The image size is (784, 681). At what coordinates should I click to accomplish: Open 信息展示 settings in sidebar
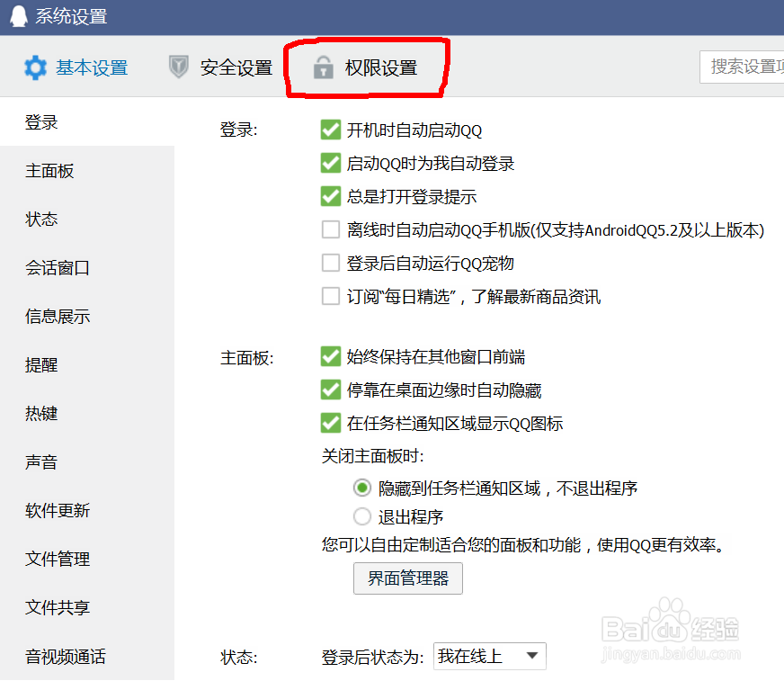(87, 317)
